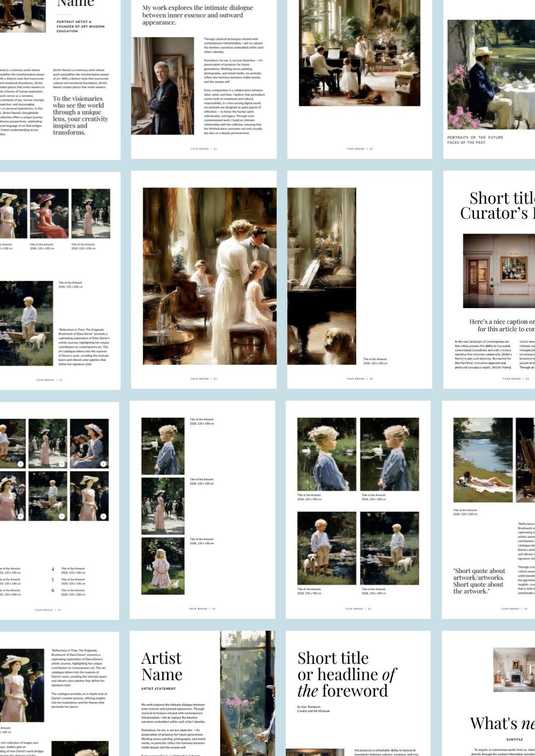The height and width of the screenshot is (756, 535).
Task: Click the 'Here's a nice caption' text
Action: click(x=502, y=325)
